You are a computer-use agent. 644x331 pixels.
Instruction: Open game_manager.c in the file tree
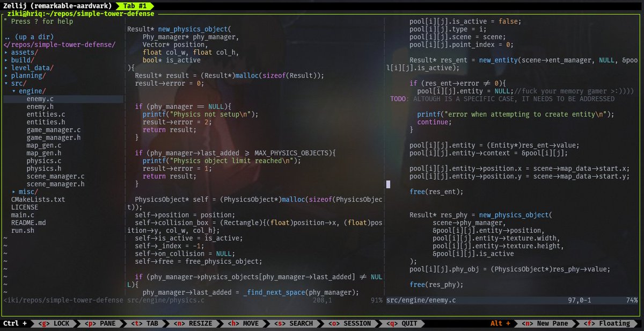pyautogui.click(x=54, y=130)
